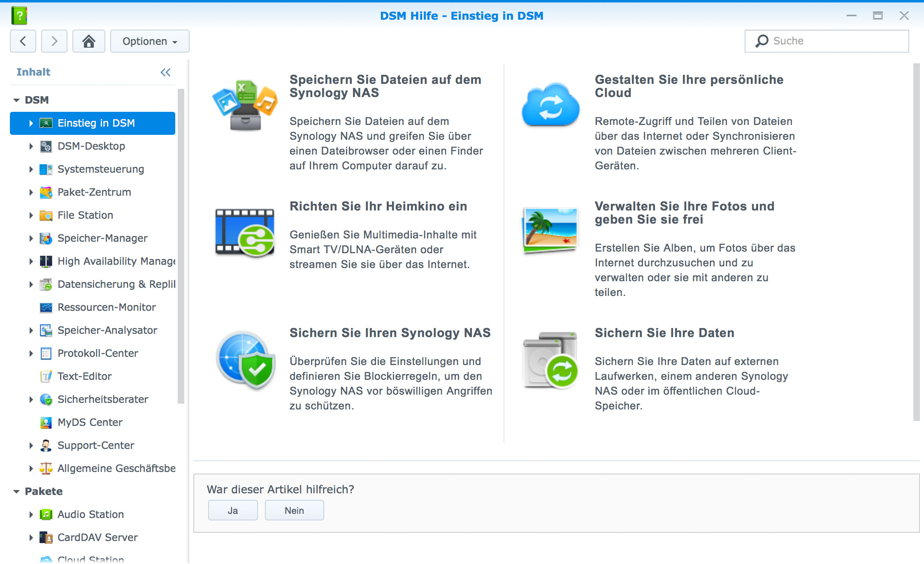The image size is (924, 564).
Task: Click the green DSM Help app icon
Action: [19, 16]
